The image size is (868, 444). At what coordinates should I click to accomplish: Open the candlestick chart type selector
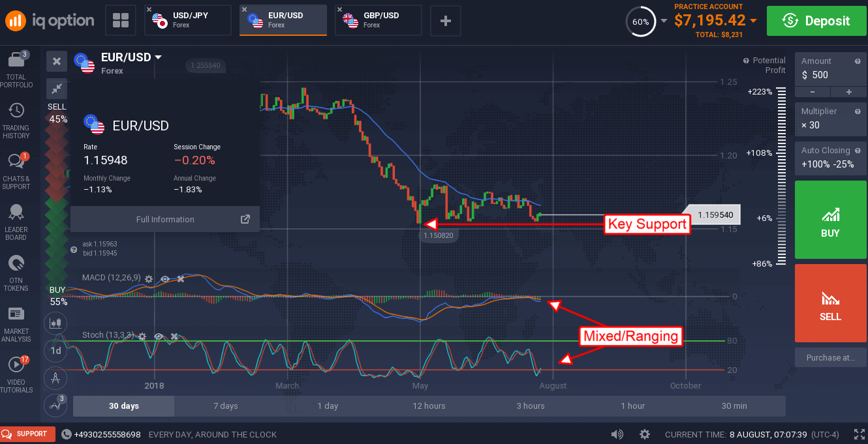56,323
